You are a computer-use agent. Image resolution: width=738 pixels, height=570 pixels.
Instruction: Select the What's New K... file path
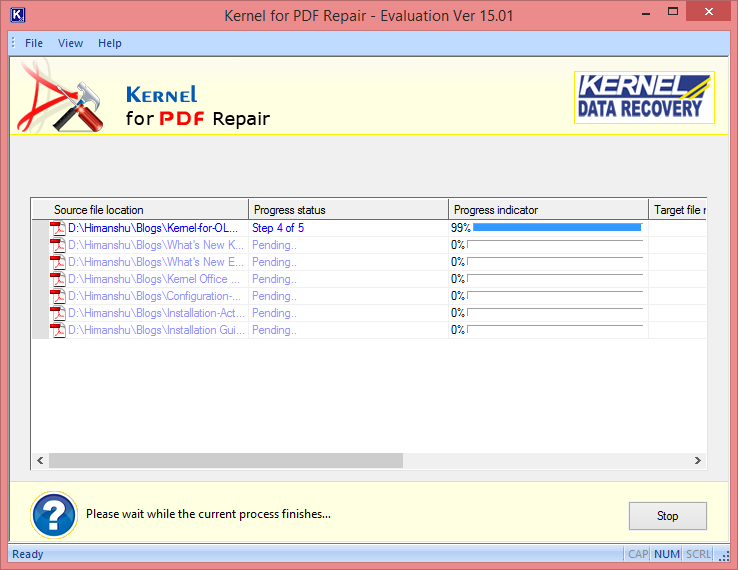pyautogui.click(x=156, y=245)
